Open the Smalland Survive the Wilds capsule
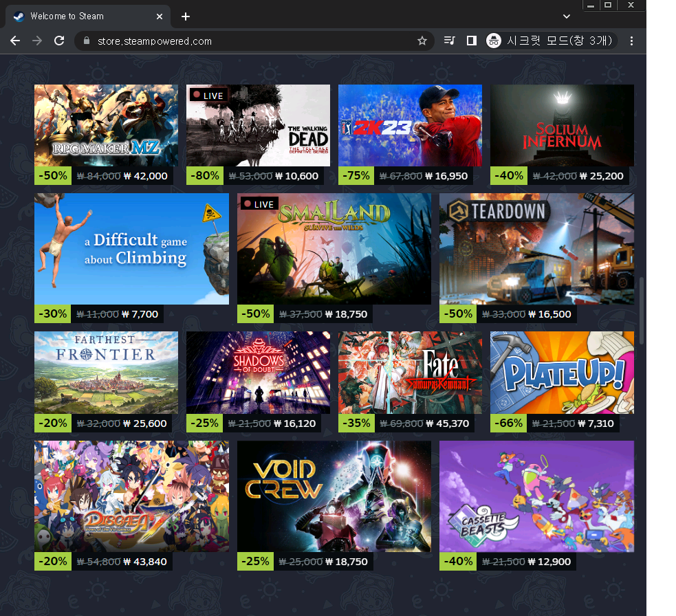 click(334, 249)
